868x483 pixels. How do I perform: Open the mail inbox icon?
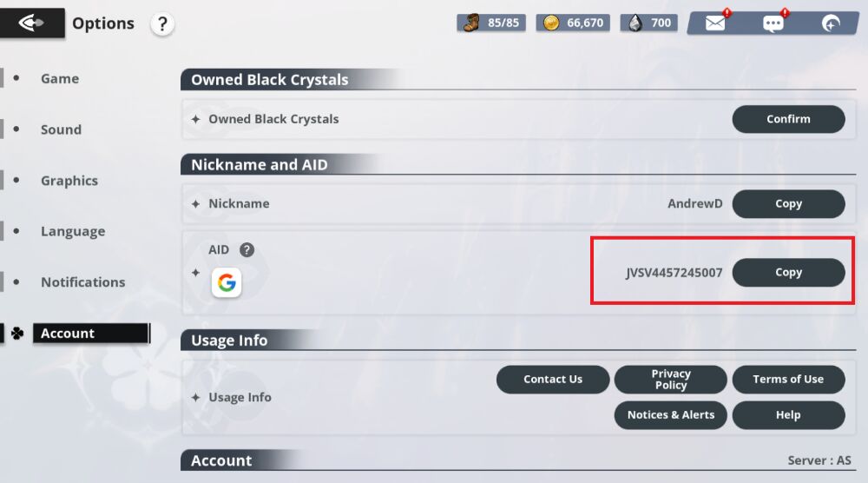point(715,23)
